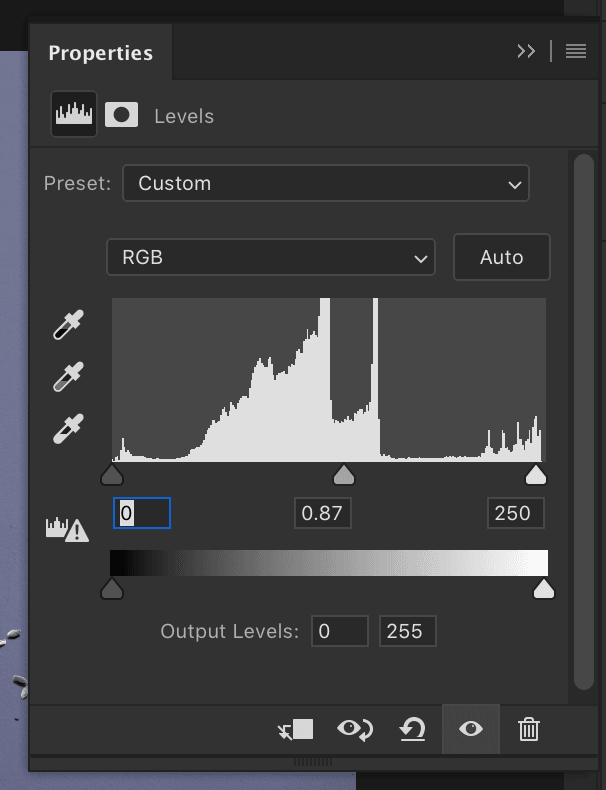This screenshot has height=790, width=606.
Task: Select the layer mask icon
Action: click(121, 115)
